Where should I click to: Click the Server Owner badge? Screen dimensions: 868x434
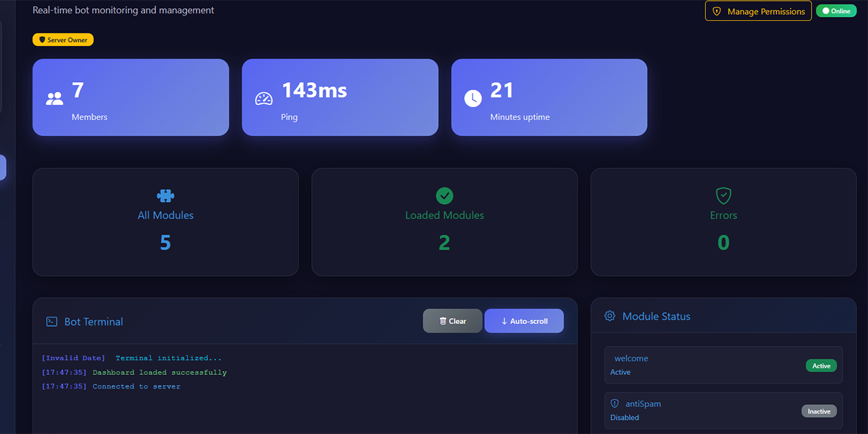(x=62, y=39)
